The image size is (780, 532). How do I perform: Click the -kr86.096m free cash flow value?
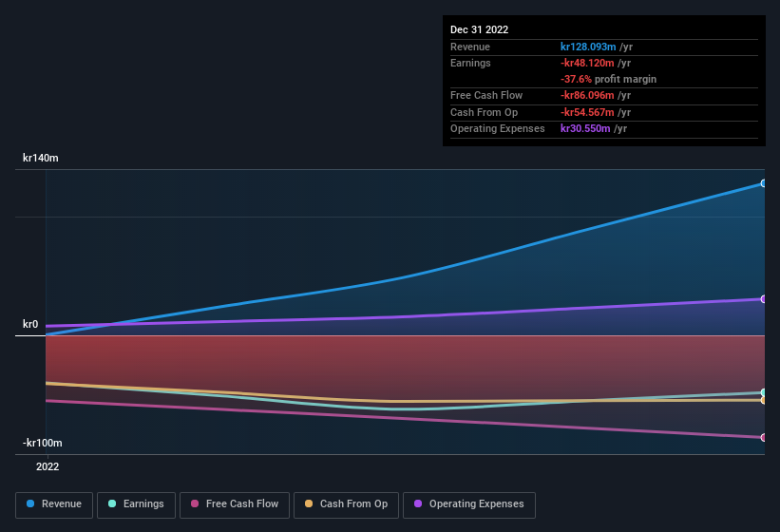[587, 95]
